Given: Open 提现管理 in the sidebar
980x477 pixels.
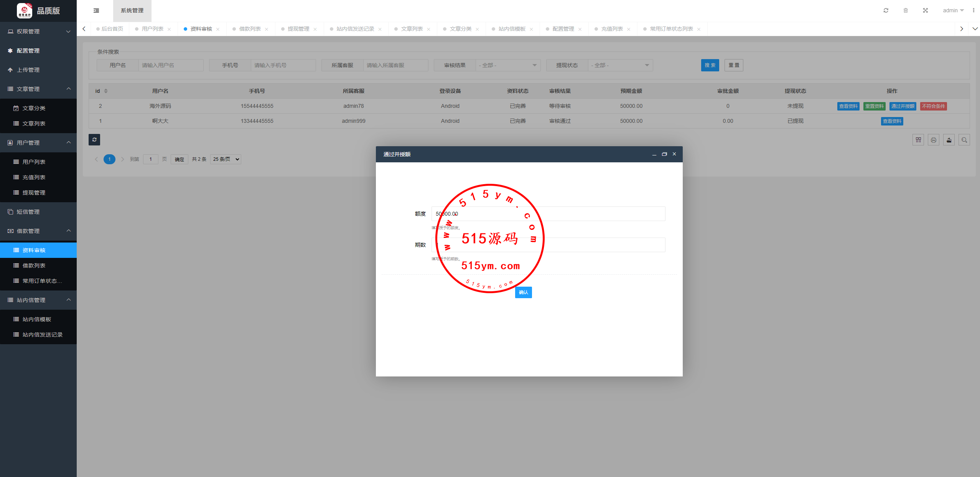Looking at the screenshot, I should pos(34,193).
